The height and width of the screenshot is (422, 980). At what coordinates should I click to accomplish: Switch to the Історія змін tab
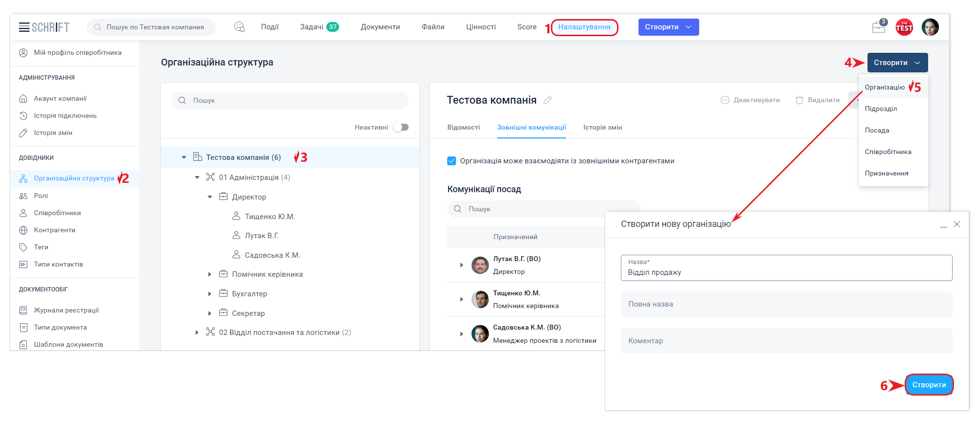tap(602, 128)
